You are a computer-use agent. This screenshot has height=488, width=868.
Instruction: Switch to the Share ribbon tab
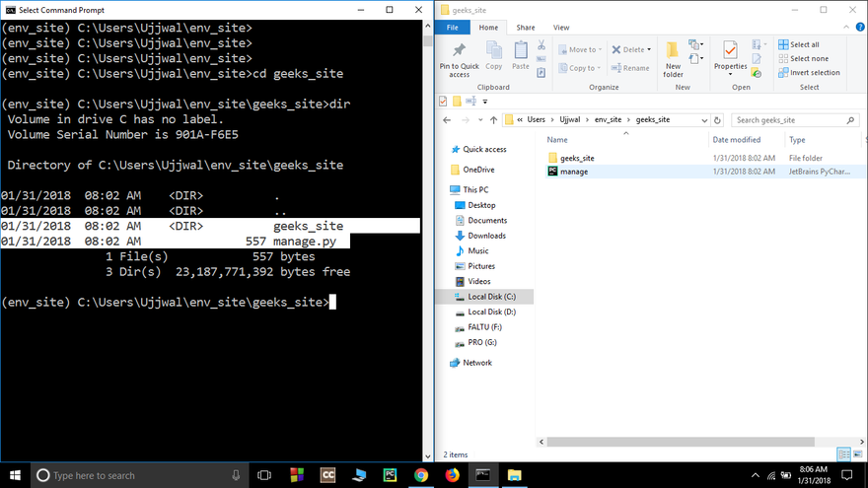click(526, 28)
